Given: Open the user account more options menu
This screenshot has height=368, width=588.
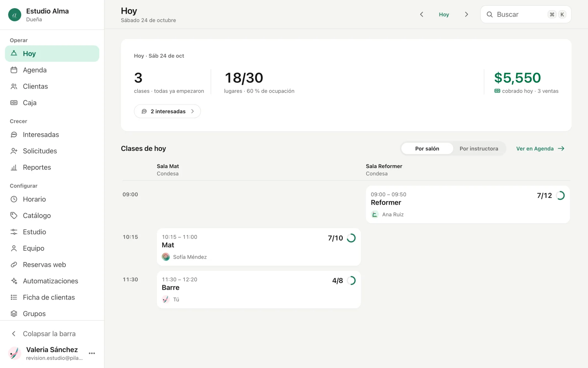Looking at the screenshot, I should coord(92,353).
